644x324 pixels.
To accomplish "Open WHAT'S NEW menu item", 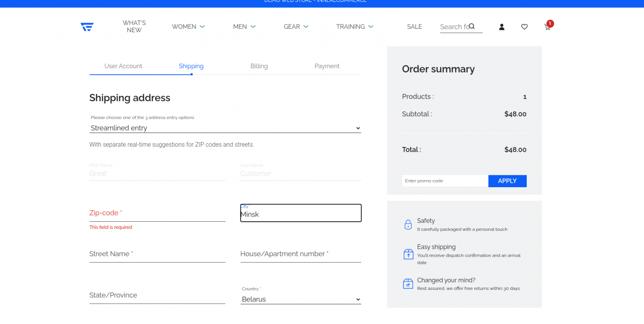I will (134, 26).
